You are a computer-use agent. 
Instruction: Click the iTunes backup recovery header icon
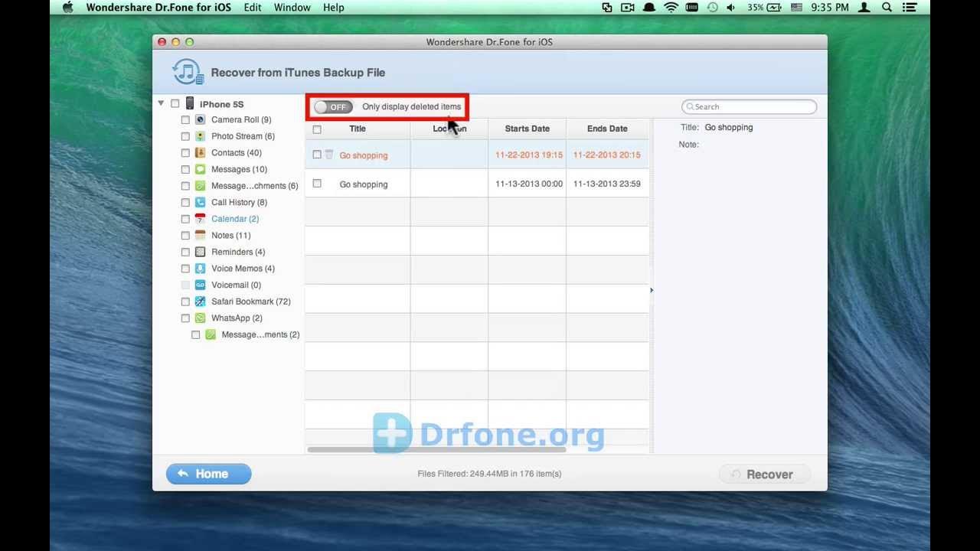pos(188,73)
